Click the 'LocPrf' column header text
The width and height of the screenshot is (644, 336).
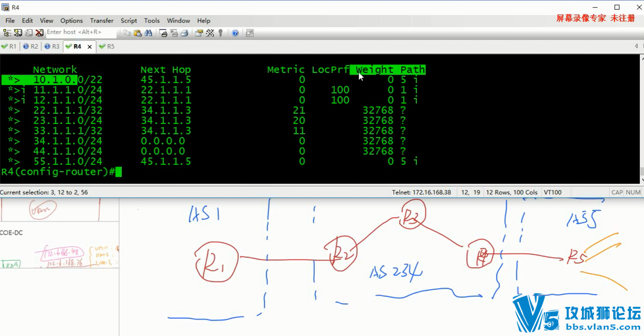point(330,69)
